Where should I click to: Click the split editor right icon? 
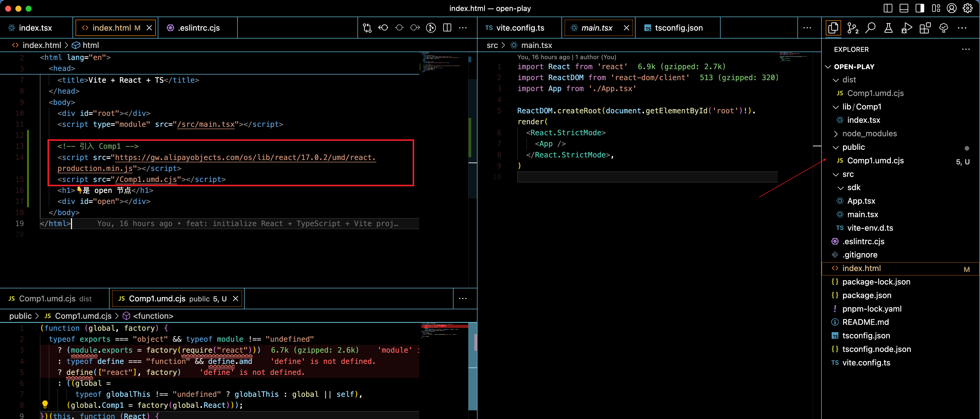447,28
